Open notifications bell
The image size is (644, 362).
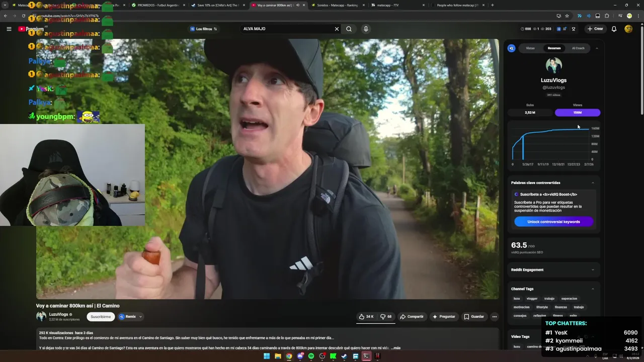(614, 29)
